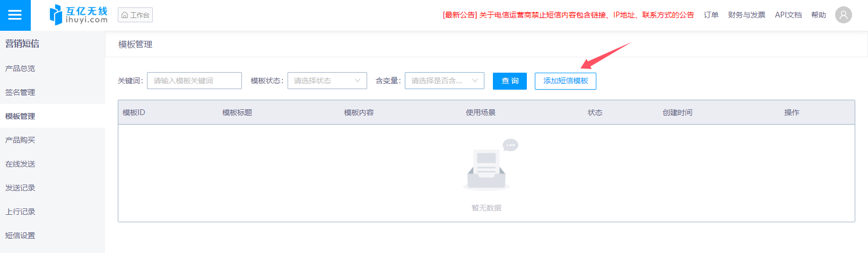
Task: Expand the 含变量 dropdown
Action: (444, 81)
